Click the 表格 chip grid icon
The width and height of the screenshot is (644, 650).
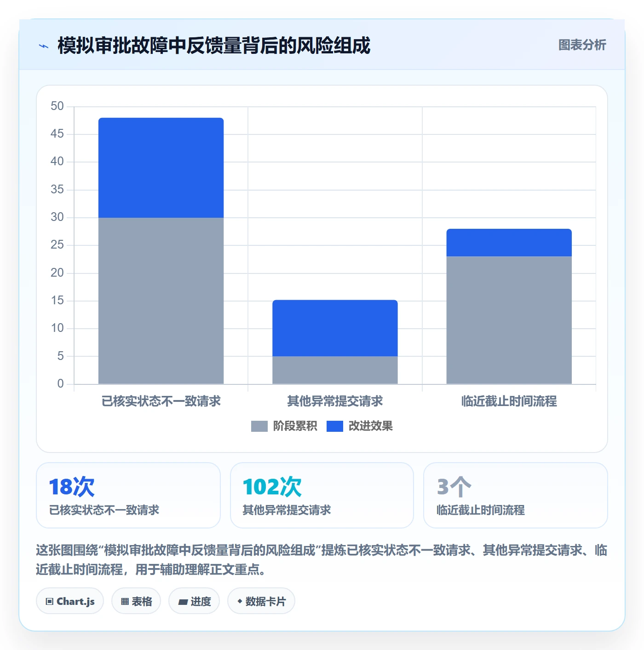coord(125,601)
